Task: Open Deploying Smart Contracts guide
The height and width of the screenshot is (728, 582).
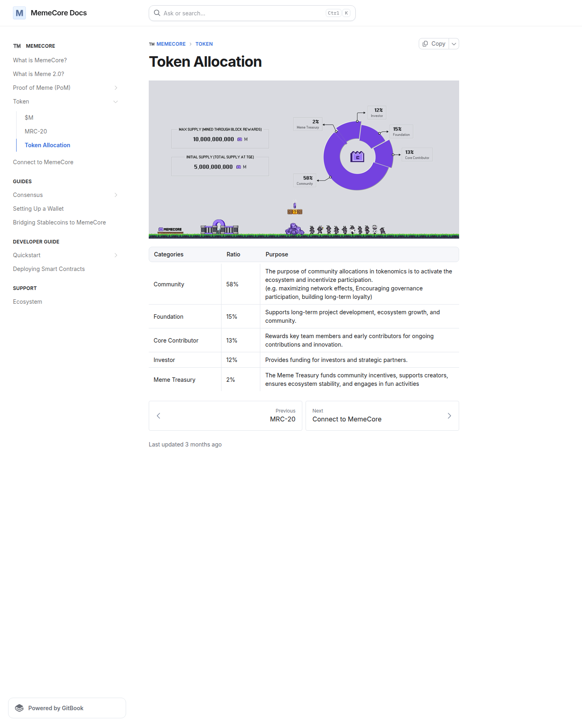Action: coord(49,269)
